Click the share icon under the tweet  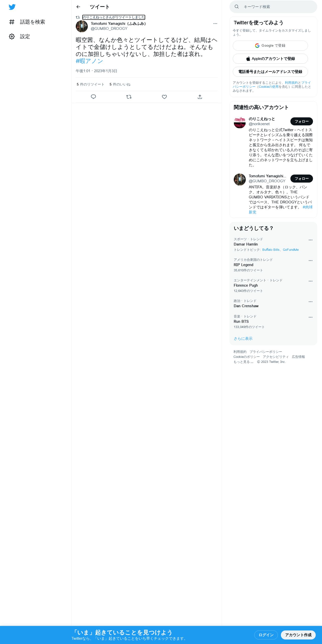tap(200, 97)
